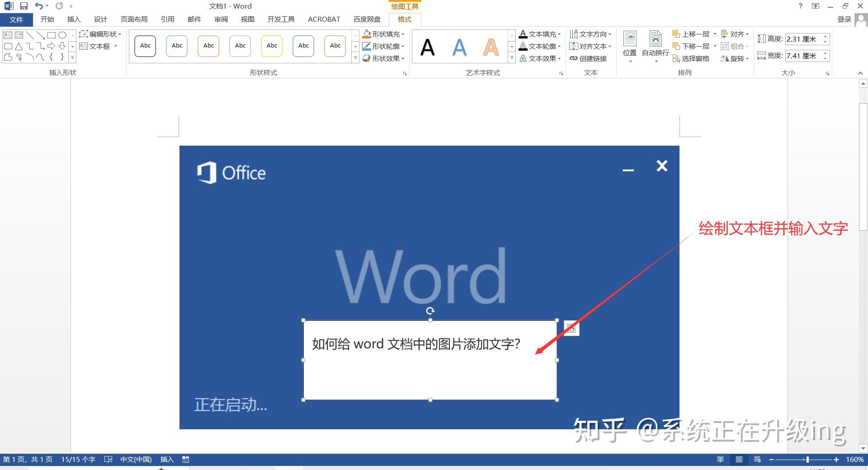The width and height of the screenshot is (868, 470).
Task: Open 文字方向 text direction dropdown
Action: [590, 34]
